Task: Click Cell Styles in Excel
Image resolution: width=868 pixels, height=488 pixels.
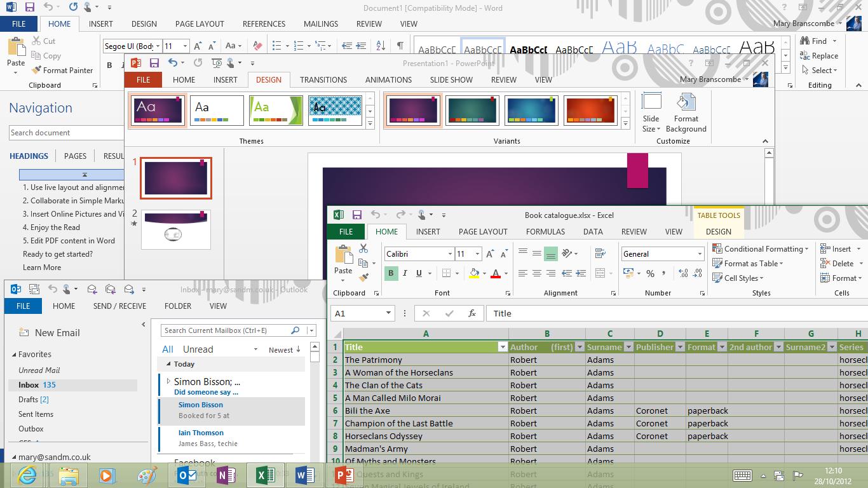Action: click(x=738, y=278)
